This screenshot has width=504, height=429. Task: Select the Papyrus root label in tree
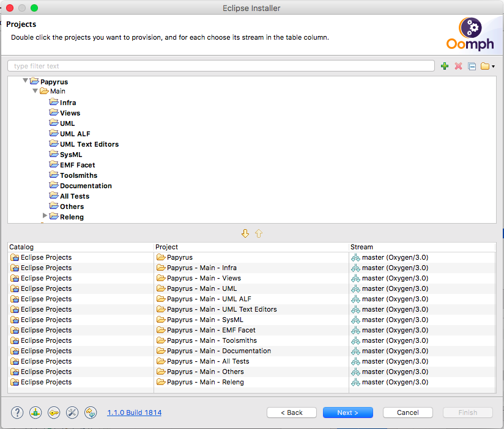pos(54,82)
